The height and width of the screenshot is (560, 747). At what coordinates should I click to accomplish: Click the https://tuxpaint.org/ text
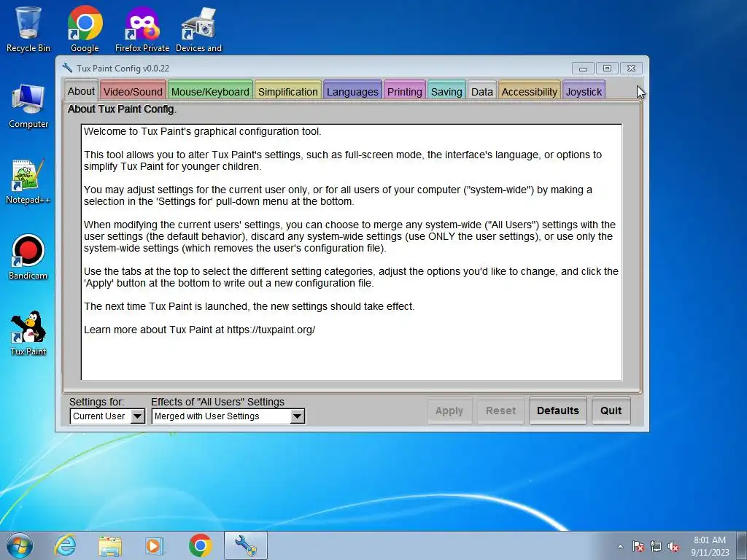(x=271, y=330)
